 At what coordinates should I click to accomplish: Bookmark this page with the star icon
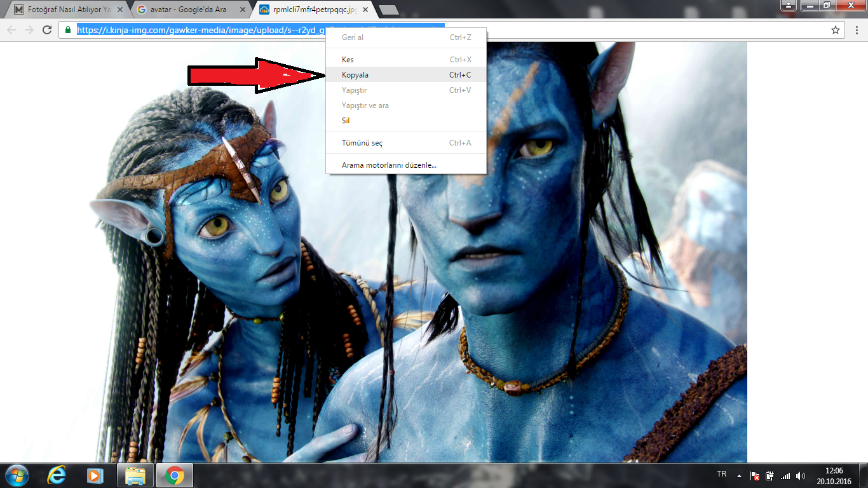(836, 30)
